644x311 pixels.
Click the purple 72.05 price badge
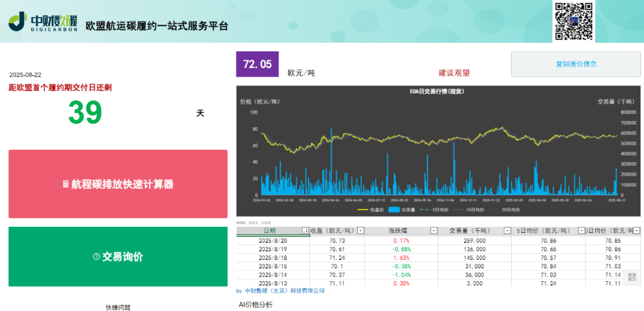click(x=258, y=64)
